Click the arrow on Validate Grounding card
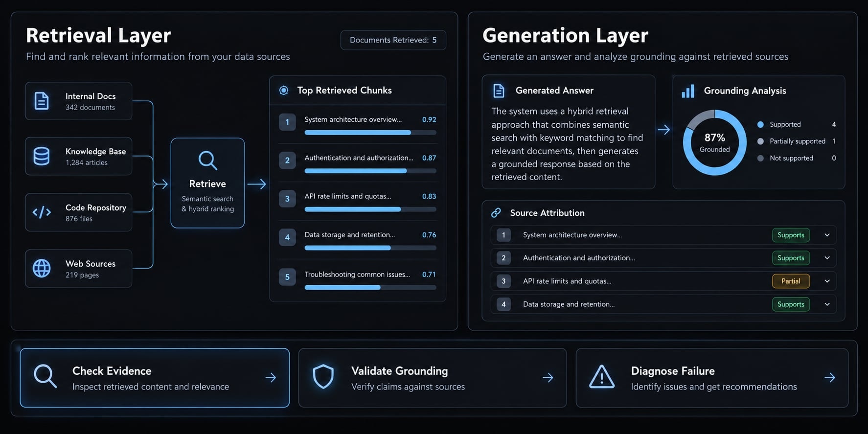 (x=548, y=378)
